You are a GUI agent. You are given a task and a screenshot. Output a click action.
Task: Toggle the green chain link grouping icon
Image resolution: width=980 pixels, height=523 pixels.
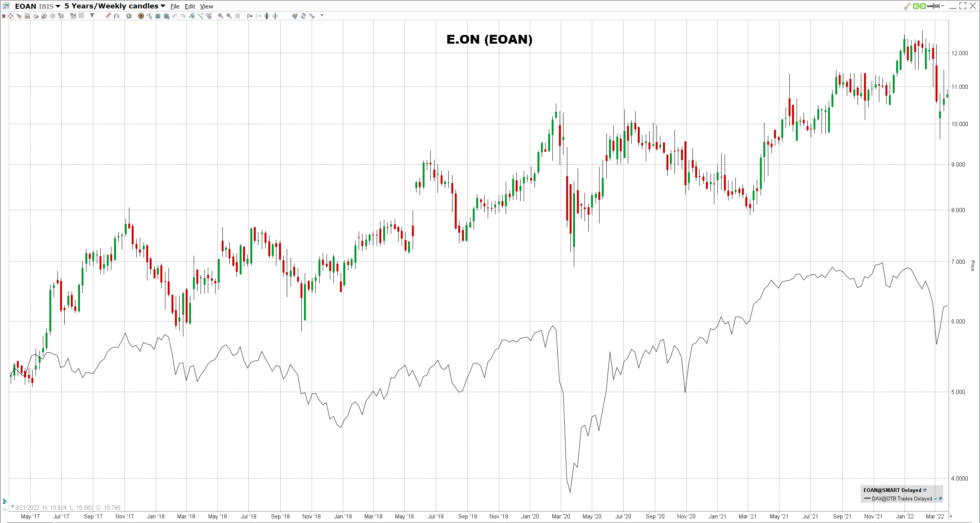pos(919,6)
